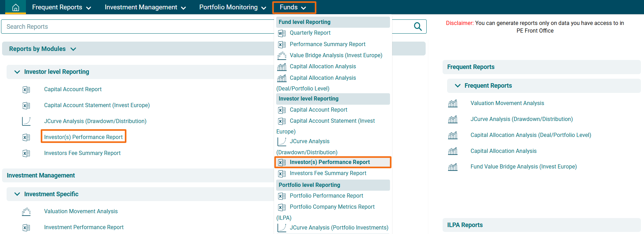The image size is (644, 234).
Task: Expand the Portfolio Monitoring menu
Action: click(x=232, y=7)
